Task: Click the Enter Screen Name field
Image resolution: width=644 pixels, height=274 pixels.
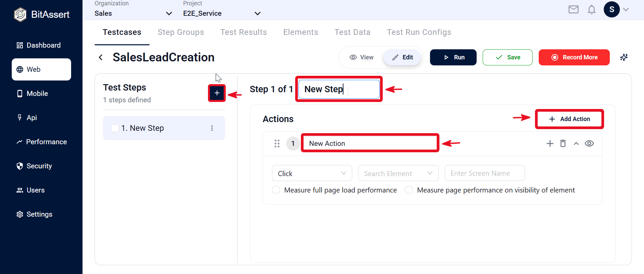Action: pos(485,173)
